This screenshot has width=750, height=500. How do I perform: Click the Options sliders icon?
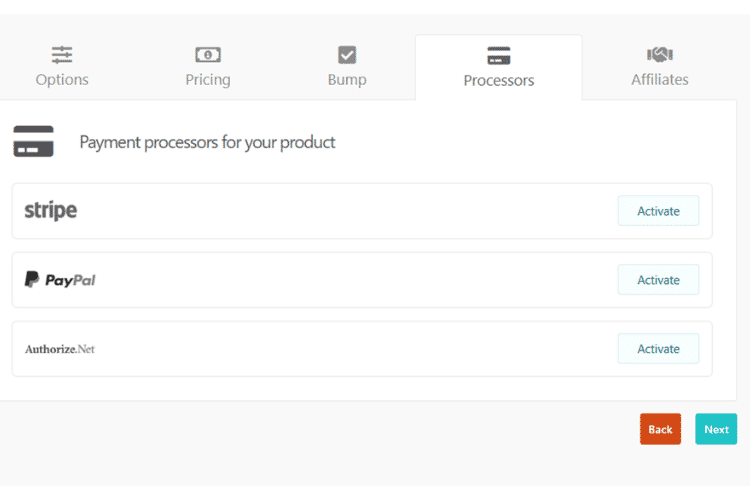coord(62,55)
